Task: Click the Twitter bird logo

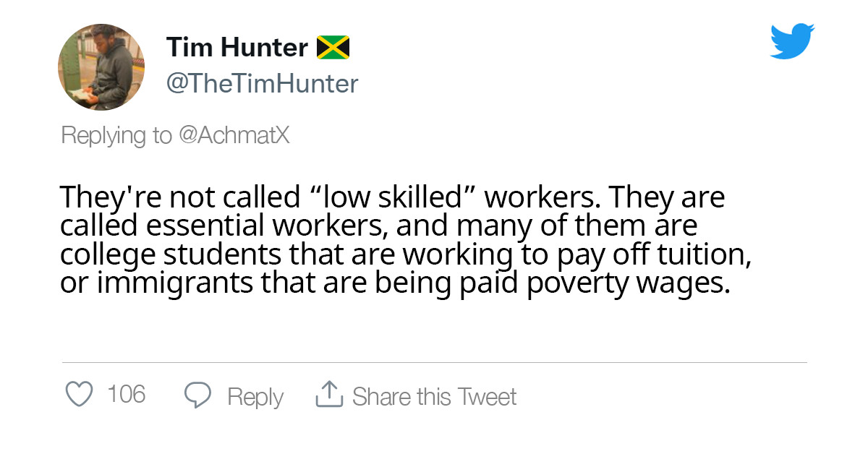Action: (x=792, y=40)
